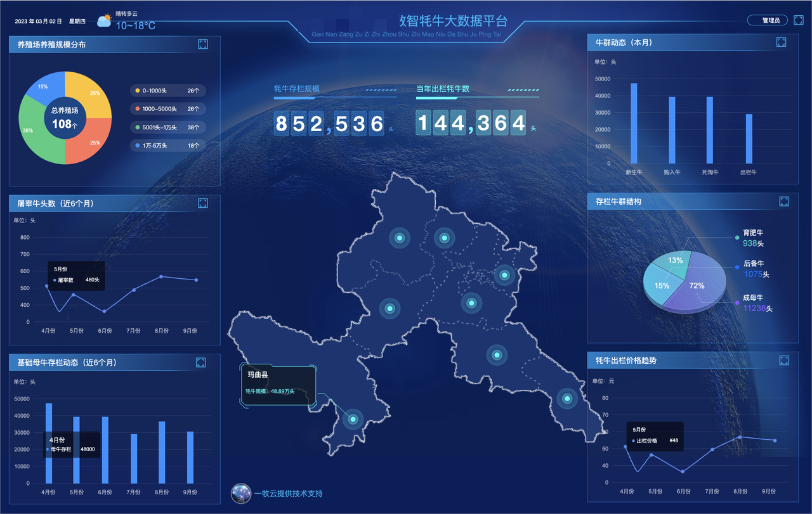This screenshot has width=812, height=514.
Task: Click the fullscreen icon on 基础母牛存栏动态 panel
Action: coord(200,362)
